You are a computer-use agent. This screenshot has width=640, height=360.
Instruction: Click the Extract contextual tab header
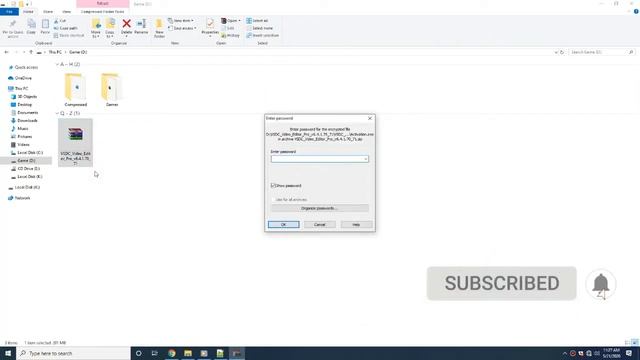102,4
